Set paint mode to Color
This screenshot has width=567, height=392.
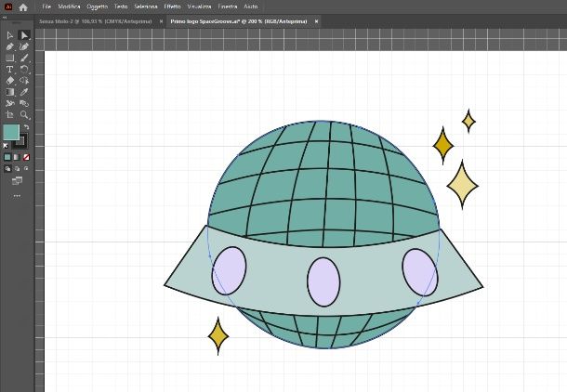(x=7, y=157)
